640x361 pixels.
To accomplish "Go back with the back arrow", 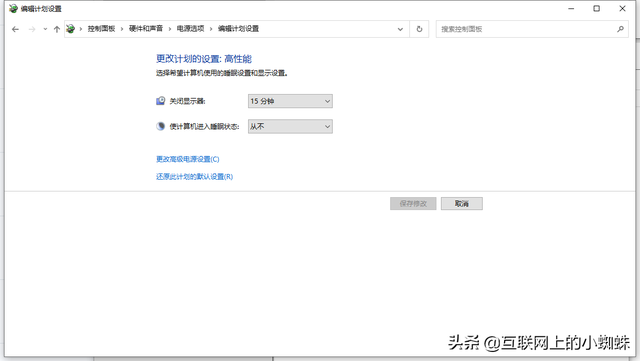I will [x=15, y=29].
